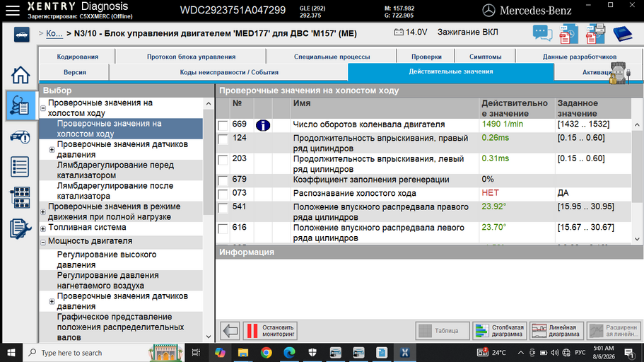Image resolution: width=644 pixels, height=362 pixels.
Task: Open Windows Start menu
Action: click(x=11, y=353)
